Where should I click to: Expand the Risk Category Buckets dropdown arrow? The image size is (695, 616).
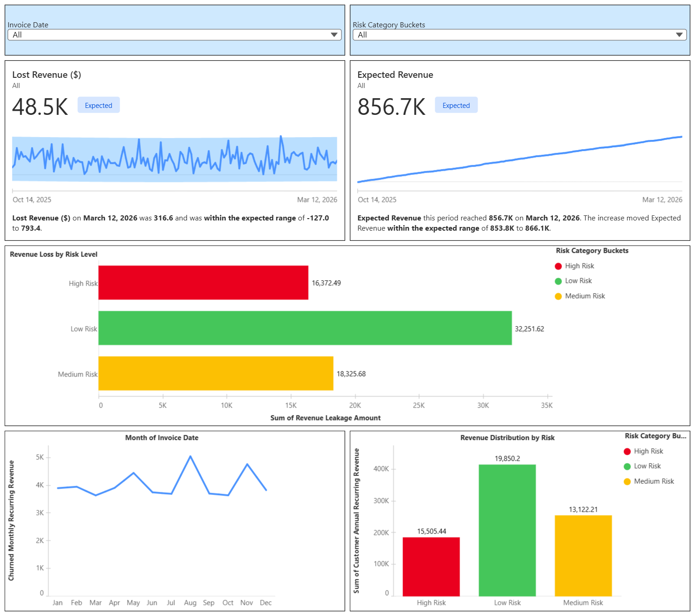(x=679, y=35)
